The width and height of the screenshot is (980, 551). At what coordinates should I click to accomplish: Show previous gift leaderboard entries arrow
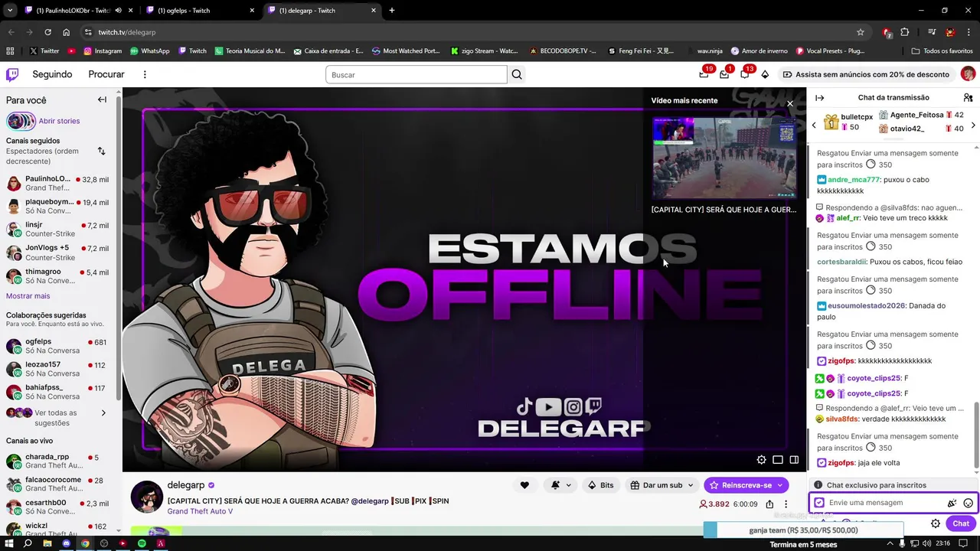pyautogui.click(x=814, y=126)
